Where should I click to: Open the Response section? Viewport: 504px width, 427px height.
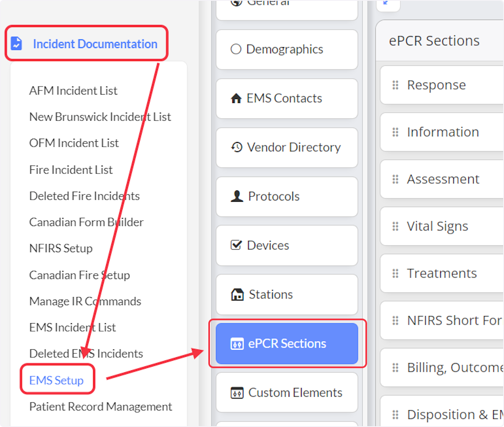click(442, 85)
